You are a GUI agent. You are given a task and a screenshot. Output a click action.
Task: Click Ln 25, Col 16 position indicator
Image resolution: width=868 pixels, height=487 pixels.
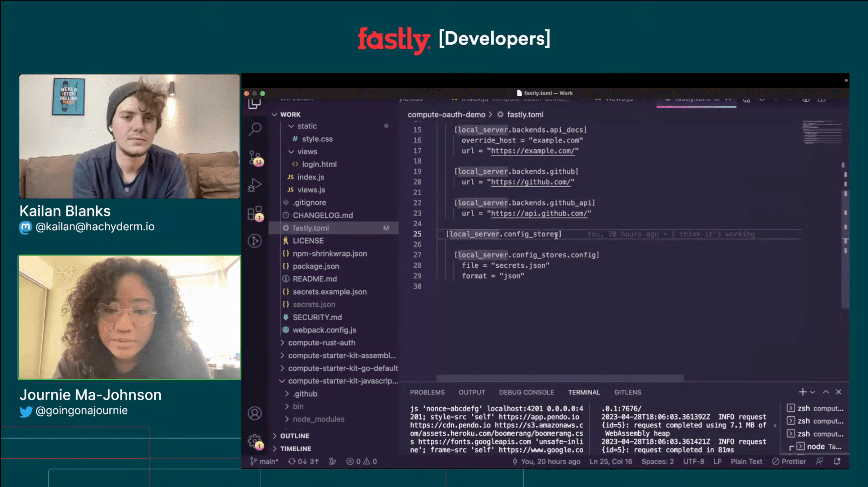click(x=611, y=462)
